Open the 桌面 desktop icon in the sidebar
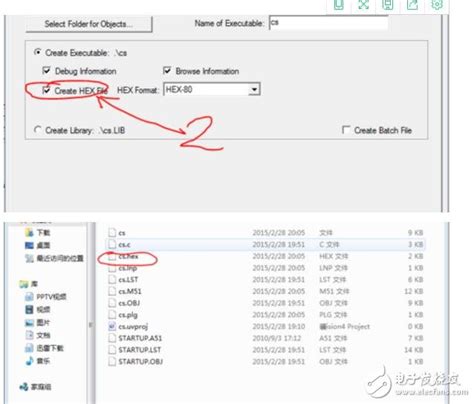 29,245
